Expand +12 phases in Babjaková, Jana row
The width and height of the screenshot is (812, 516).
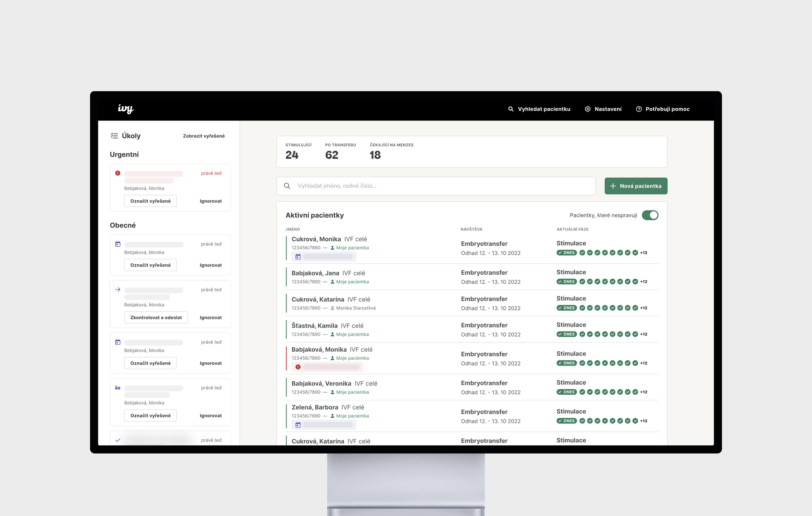pos(644,282)
